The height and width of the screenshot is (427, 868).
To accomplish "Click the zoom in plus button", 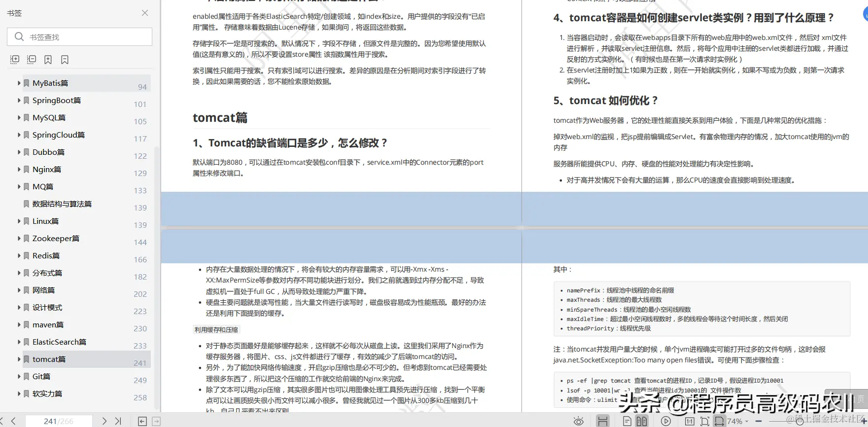I will [x=864, y=421].
